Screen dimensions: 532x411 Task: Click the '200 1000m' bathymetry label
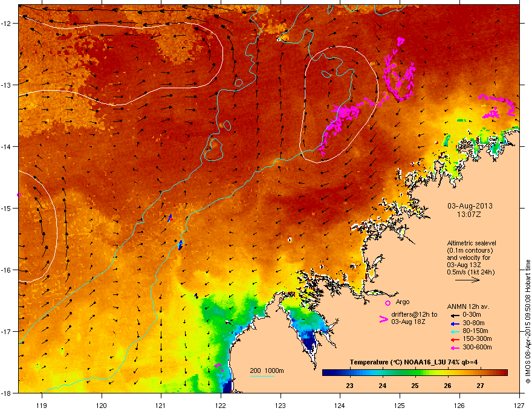point(267,371)
